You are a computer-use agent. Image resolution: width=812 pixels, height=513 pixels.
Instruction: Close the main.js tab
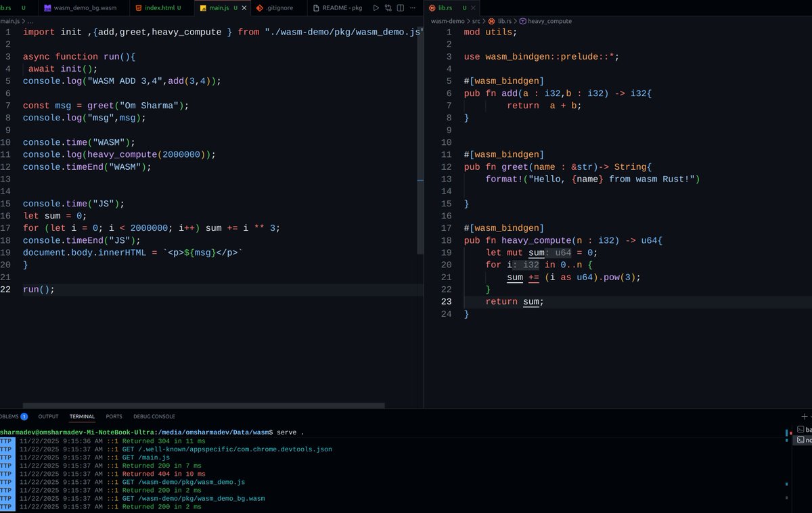pyautogui.click(x=244, y=8)
